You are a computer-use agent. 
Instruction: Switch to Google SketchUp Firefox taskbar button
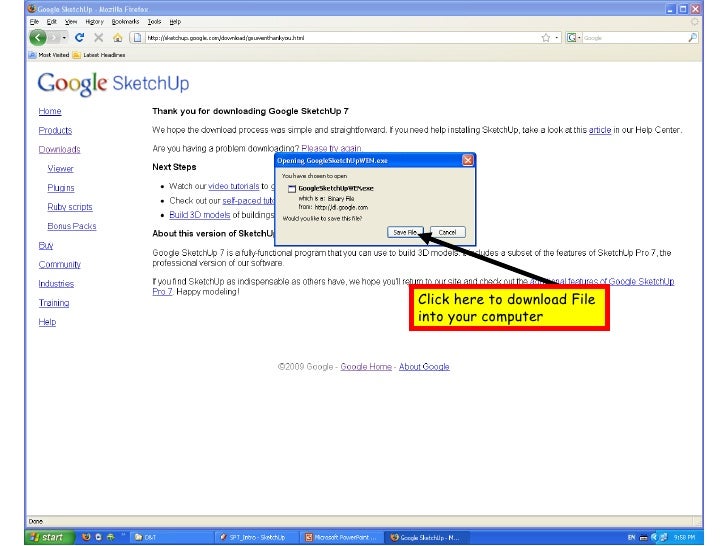tap(427, 537)
